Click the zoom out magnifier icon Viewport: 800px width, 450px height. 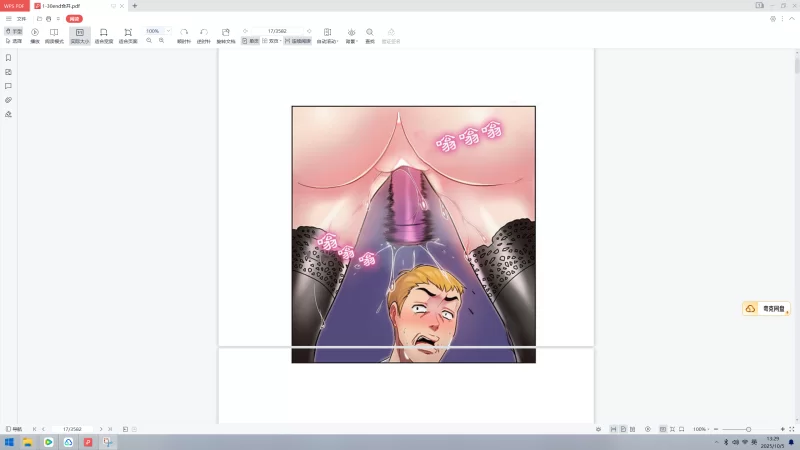click(149, 41)
